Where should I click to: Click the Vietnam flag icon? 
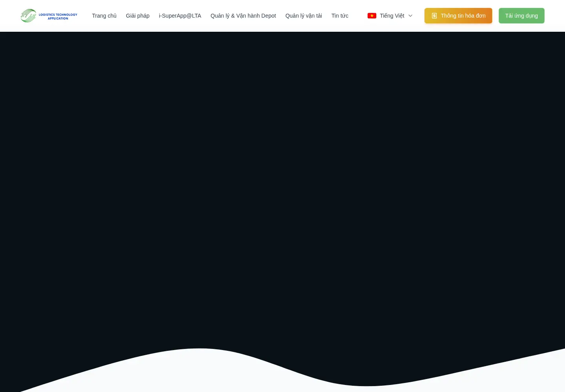(x=372, y=16)
